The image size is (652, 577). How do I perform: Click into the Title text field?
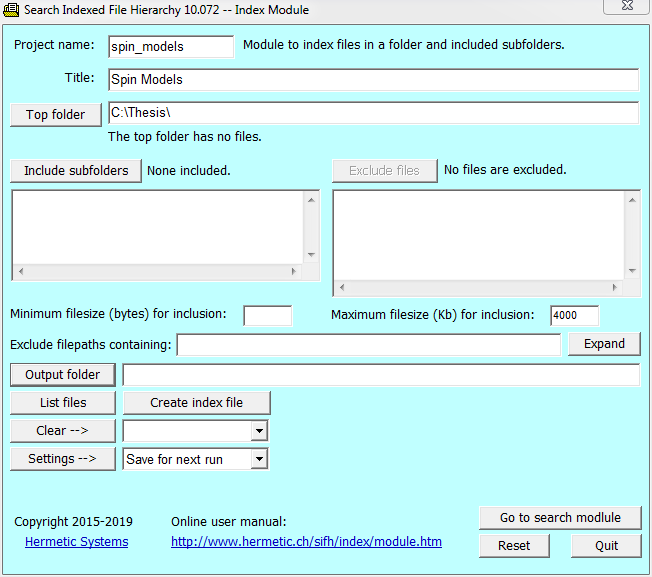[x=373, y=79]
